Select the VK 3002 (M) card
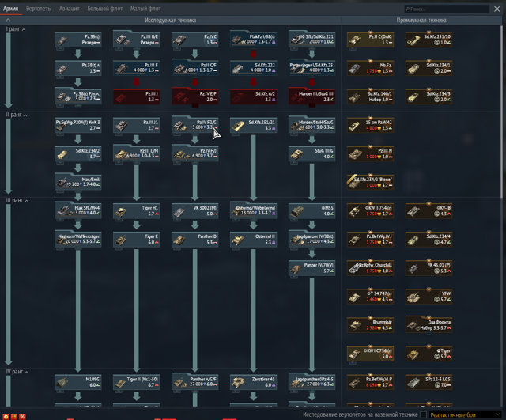This screenshot has height=420, width=506. pos(195,210)
